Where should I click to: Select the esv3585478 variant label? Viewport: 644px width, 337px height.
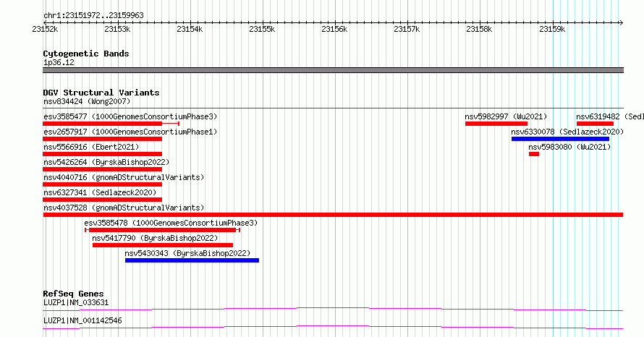click(x=171, y=223)
